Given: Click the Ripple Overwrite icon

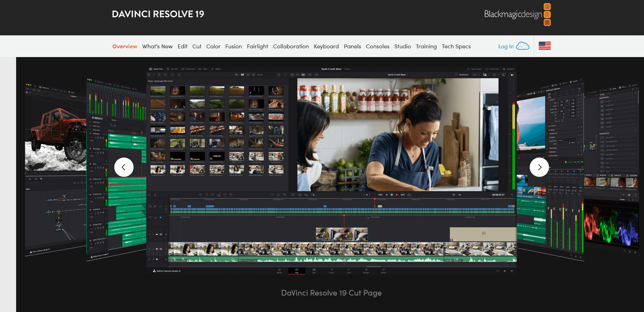Looking at the screenshot, I should pos(212,195).
